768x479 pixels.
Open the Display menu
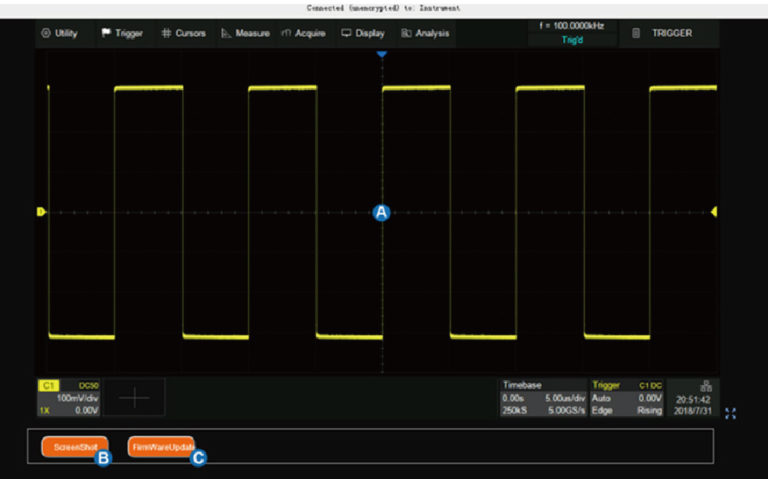tap(362, 33)
